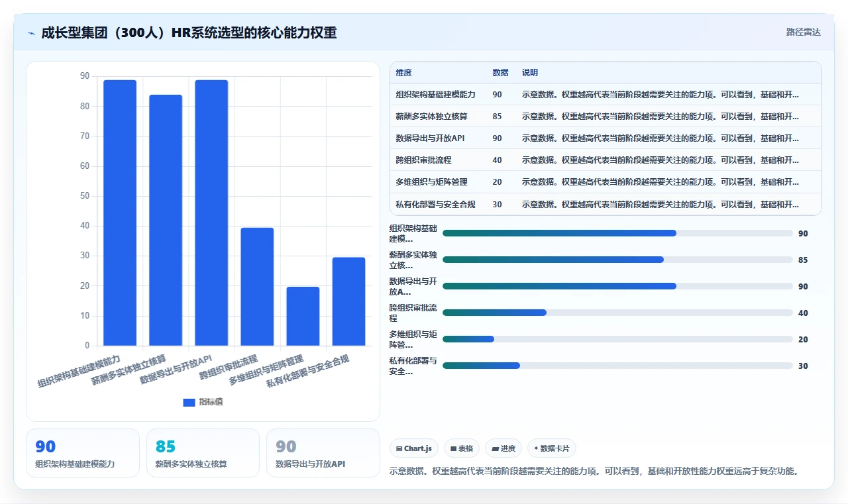Select table row 多维组织与矩阵管理
Image resolution: width=848 pixels, height=504 pixels.
[x=606, y=182]
